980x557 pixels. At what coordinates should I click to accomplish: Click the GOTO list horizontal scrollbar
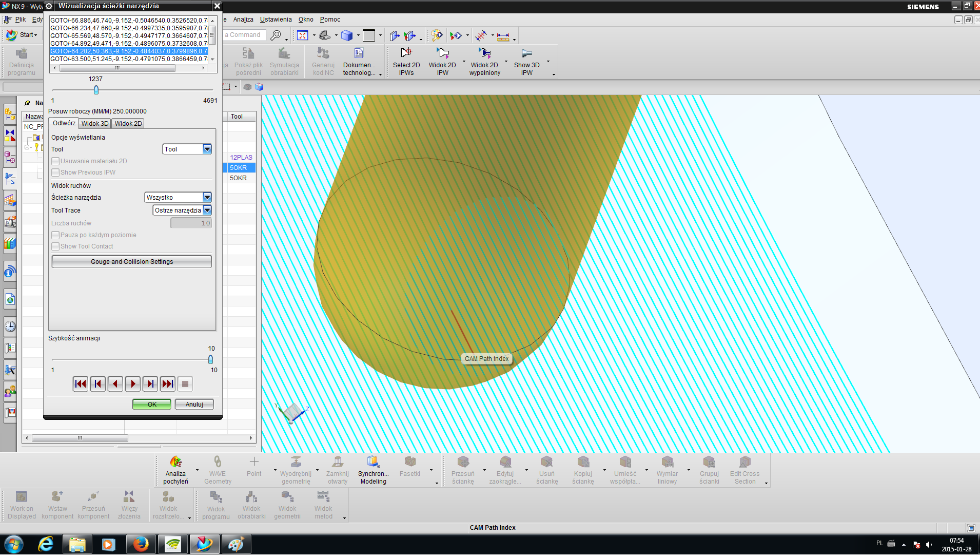[x=117, y=68]
